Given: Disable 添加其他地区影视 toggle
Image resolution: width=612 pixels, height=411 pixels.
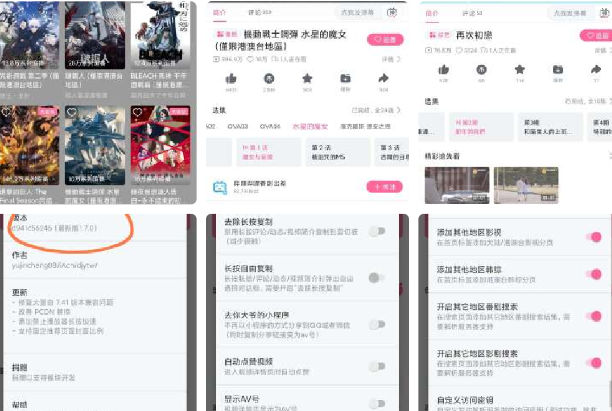Looking at the screenshot, I should (594, 237).
